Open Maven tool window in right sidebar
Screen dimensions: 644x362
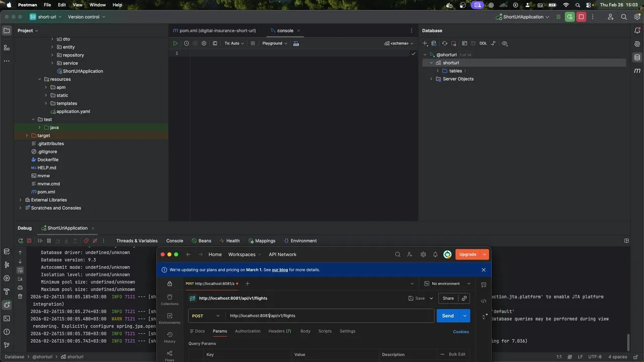coord(637,71)
